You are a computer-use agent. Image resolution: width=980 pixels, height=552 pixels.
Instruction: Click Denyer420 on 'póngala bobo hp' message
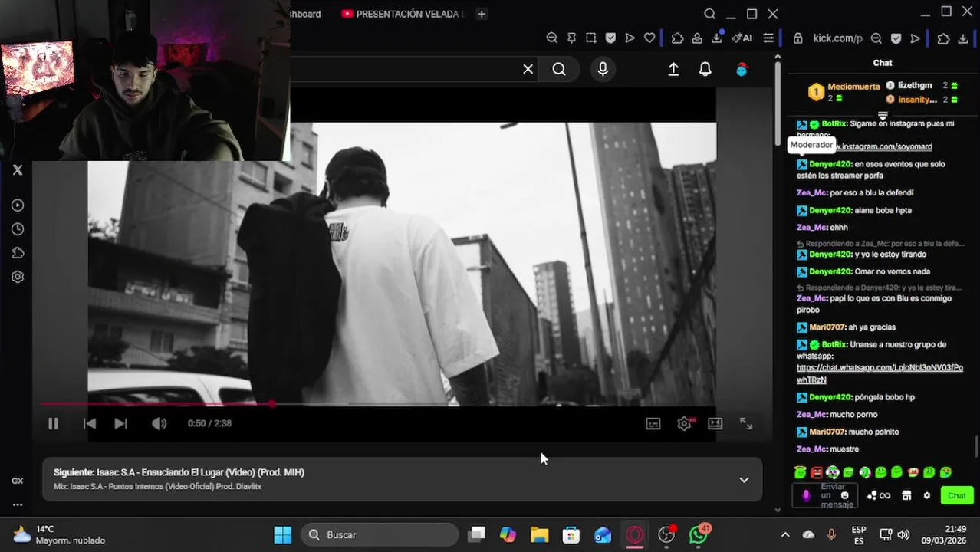(x=830, y=397)
